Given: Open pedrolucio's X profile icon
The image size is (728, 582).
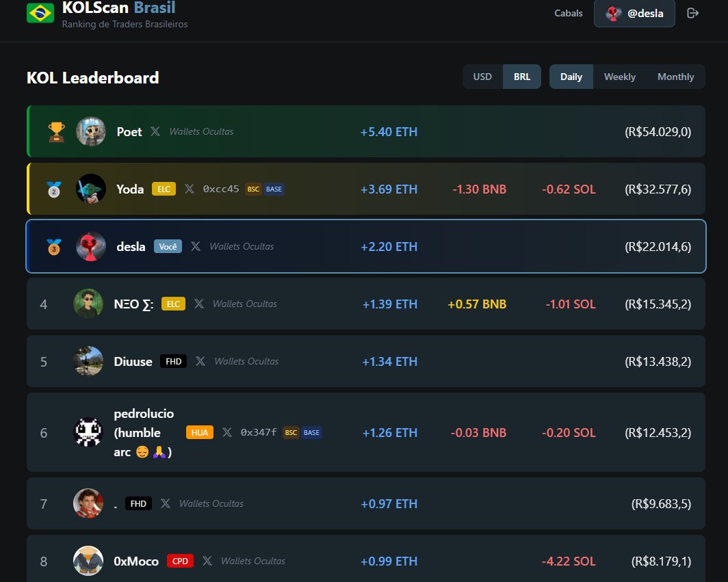Looking at the screenshot, I should pos(227,432).
